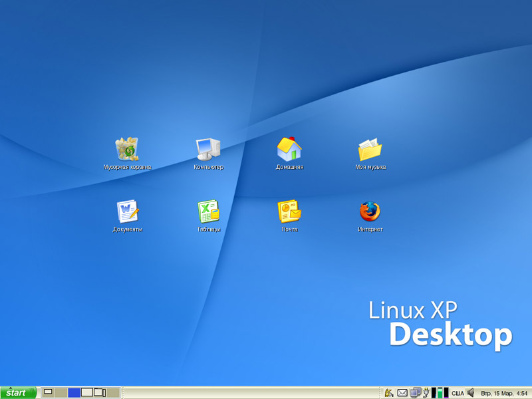Viewport: 532px width, 399px height.
Task: Click the green system monitor graph
Action: [440, 393]
